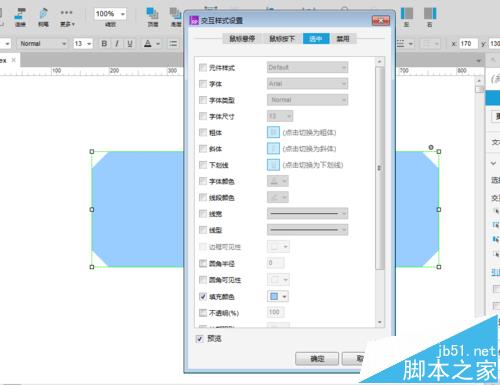Viewport: 500px width, 385px height.
Task: Enable the 字体尺寸 checkbox
Action: 203,116
